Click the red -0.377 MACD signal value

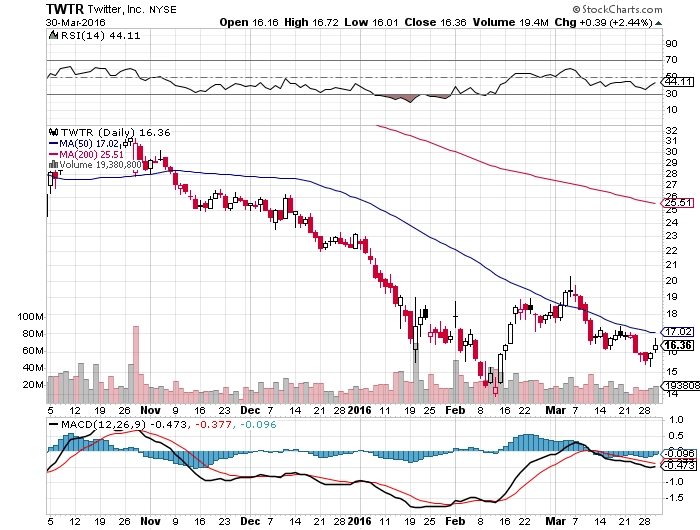213,424
